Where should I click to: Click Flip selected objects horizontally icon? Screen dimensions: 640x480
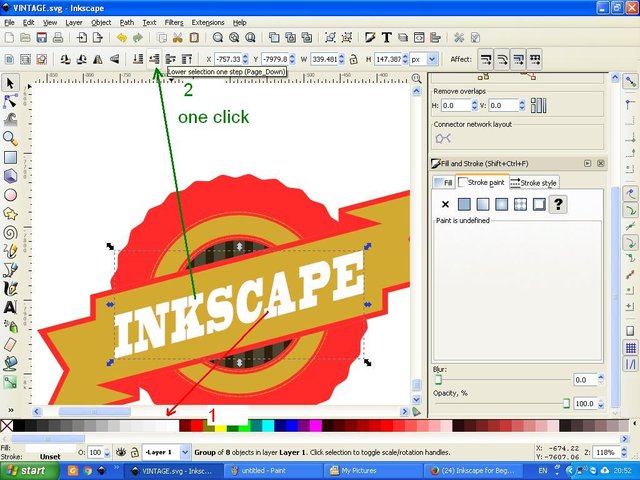98,59
